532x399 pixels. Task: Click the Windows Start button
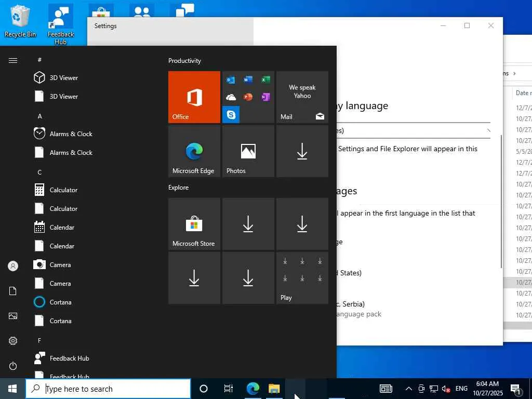[12, 389]
